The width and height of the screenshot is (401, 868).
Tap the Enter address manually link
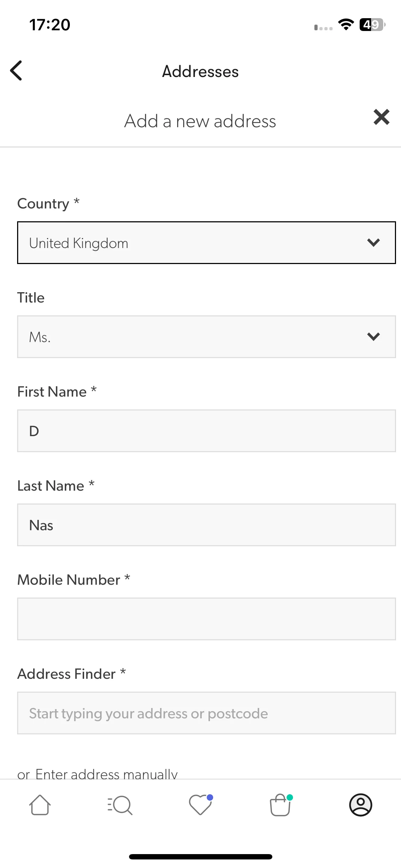click(106, 774)
